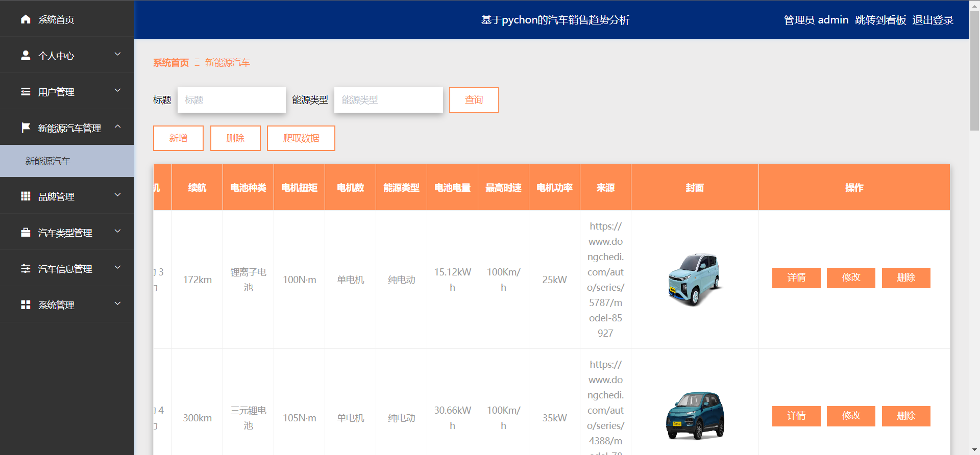Click the 三元锂电池 cell
Viewport: 980px width, 455px height.
248,418
